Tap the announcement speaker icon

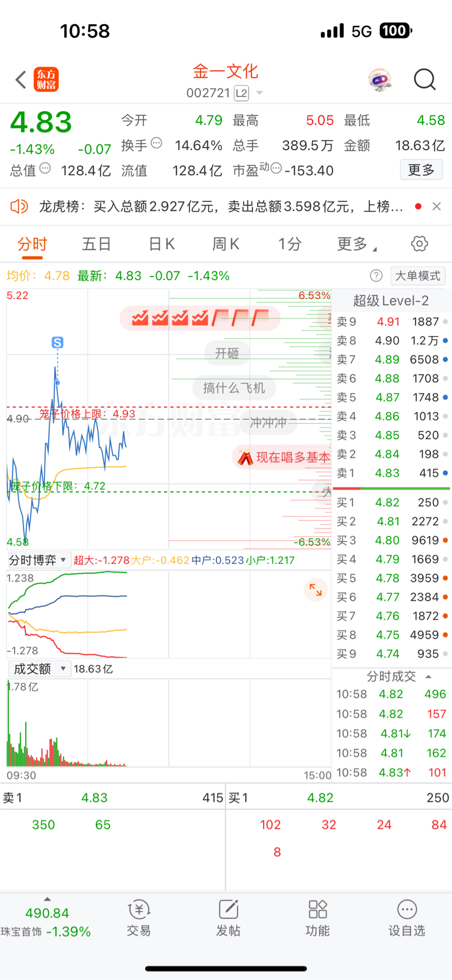click(19, 206)
